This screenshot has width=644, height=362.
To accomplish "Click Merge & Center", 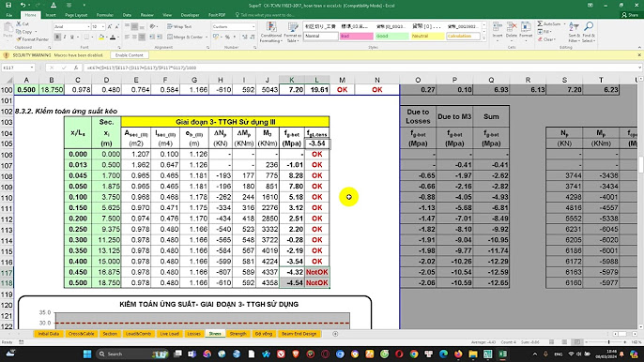I will (184, 37).
